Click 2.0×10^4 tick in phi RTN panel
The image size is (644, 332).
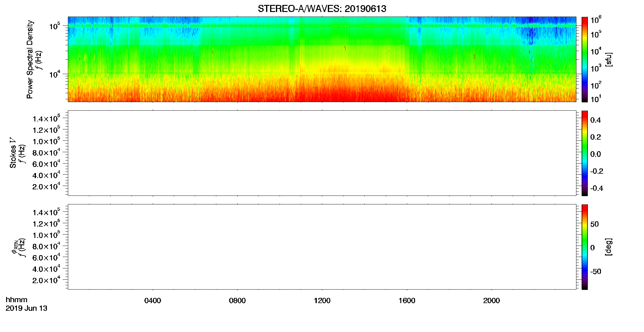46,280
